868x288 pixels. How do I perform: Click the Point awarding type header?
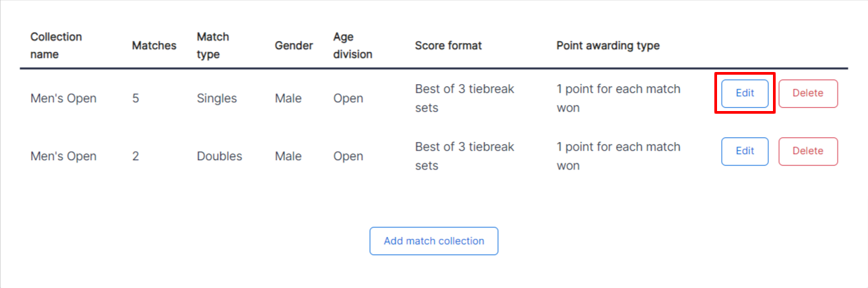tap(608, 46)
